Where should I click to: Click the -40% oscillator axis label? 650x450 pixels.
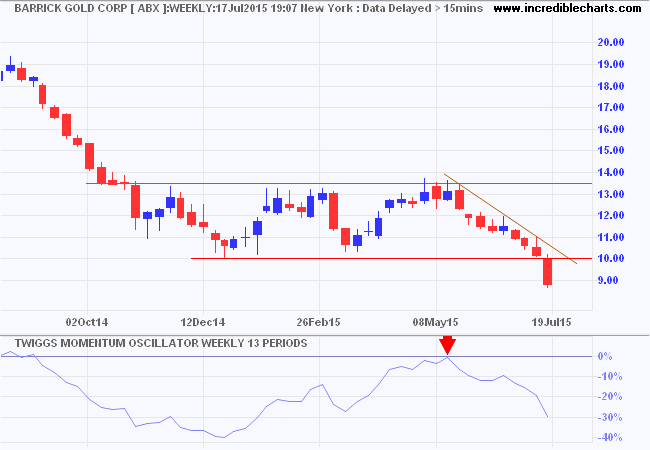[610, 437]
